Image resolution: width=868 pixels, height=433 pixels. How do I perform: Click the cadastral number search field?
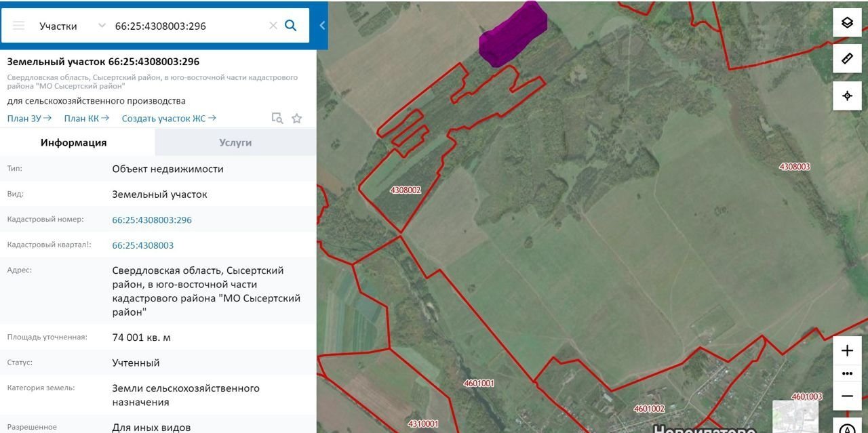point(186,26)
